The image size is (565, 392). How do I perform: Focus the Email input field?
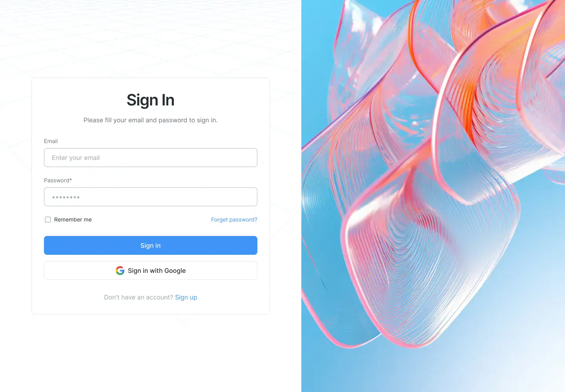point(151,158)
